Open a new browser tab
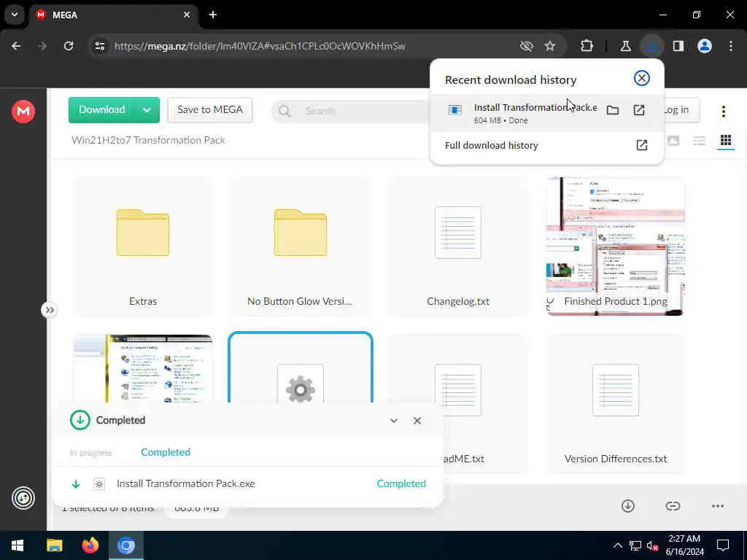Image resolution: width=747 pixels, height=560 pixels. [213, 15]
